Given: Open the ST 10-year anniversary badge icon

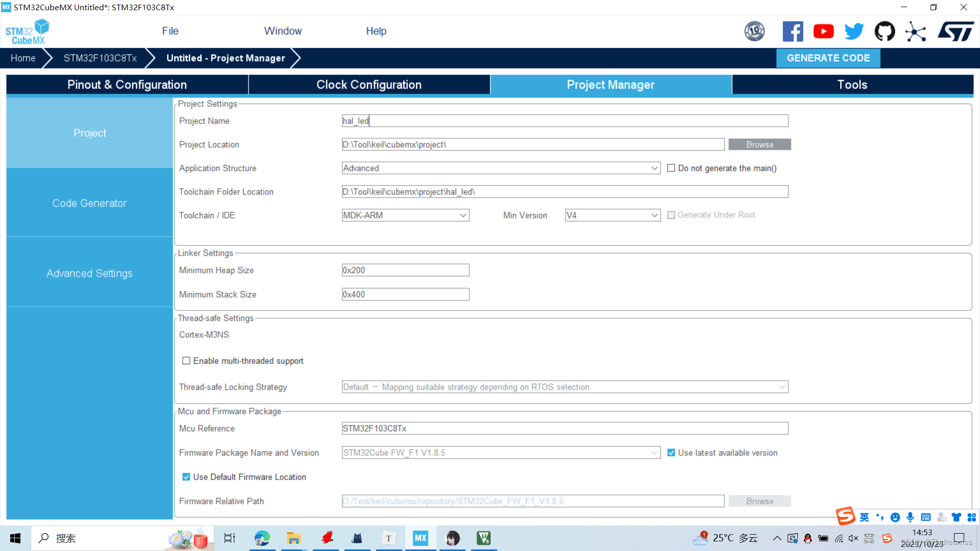Looking at the screenshot, I should click(x=754, y=32).
